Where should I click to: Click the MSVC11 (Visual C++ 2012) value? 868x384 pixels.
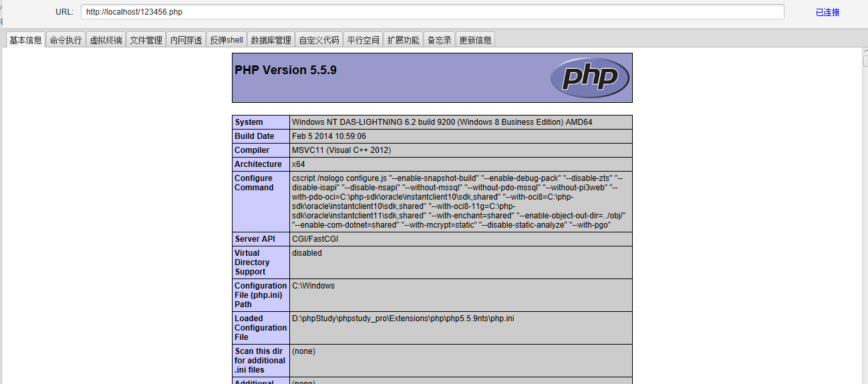click(x=341, y=150)
